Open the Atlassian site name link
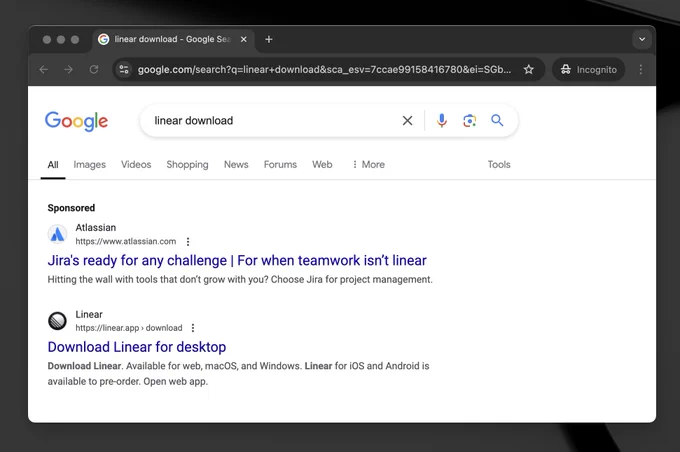This screenshot has width=680, height=452. tap(96, 228)
